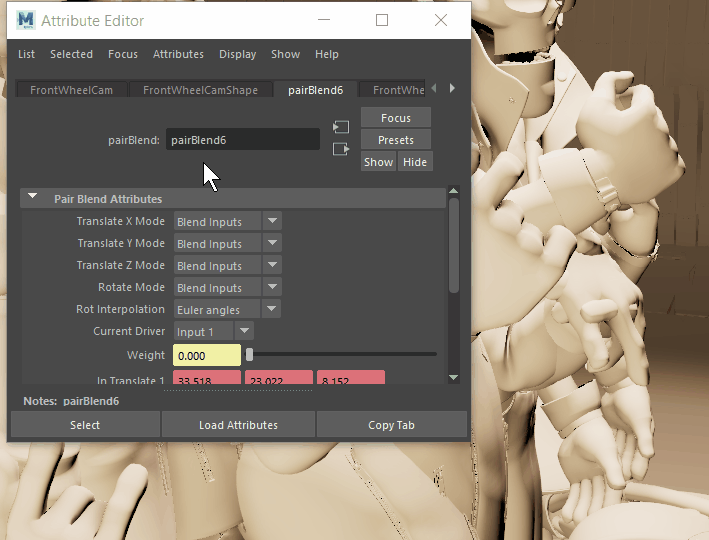Click the Select button at bottom

[x=85, y=425]
